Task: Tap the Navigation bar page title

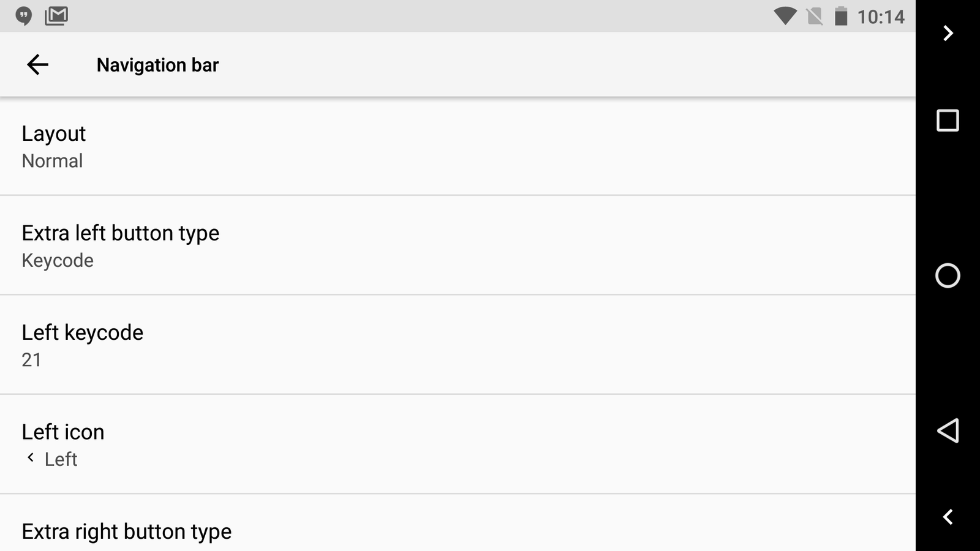Action: tap(157, 65)
